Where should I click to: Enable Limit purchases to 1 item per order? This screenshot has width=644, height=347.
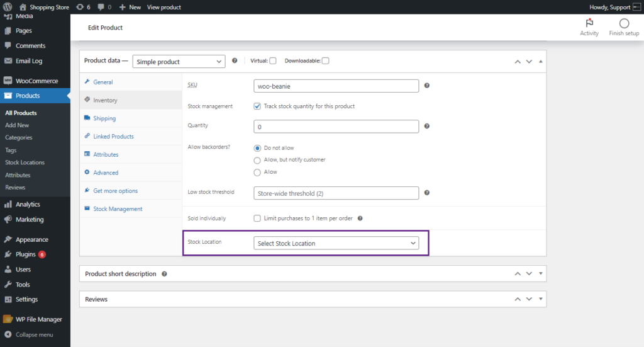257,219
